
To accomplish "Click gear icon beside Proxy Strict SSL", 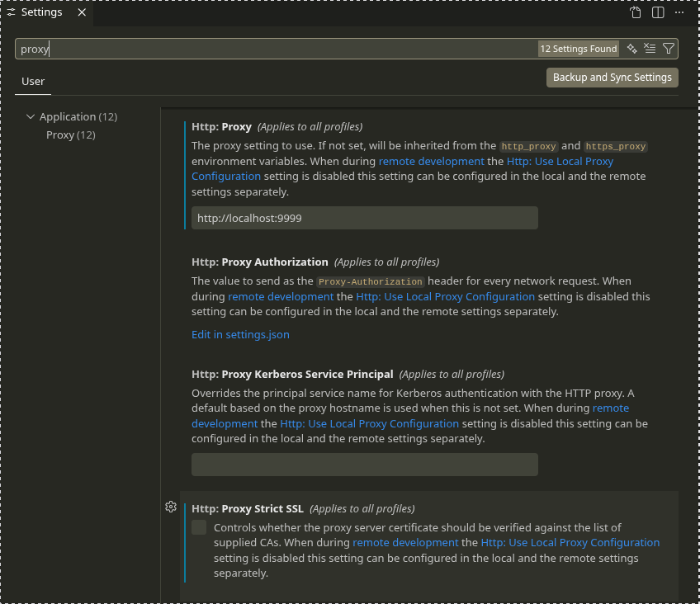I will click(x=171, y=507).
